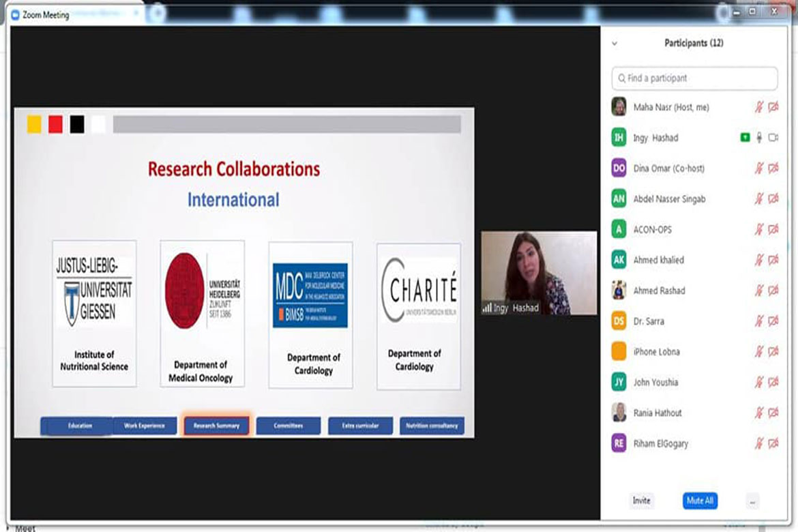Toggle Dina Omar's disabled camera icon
The height and width of the screenshot is (532, 798).
pyautogui.click(x=773, y=168)
